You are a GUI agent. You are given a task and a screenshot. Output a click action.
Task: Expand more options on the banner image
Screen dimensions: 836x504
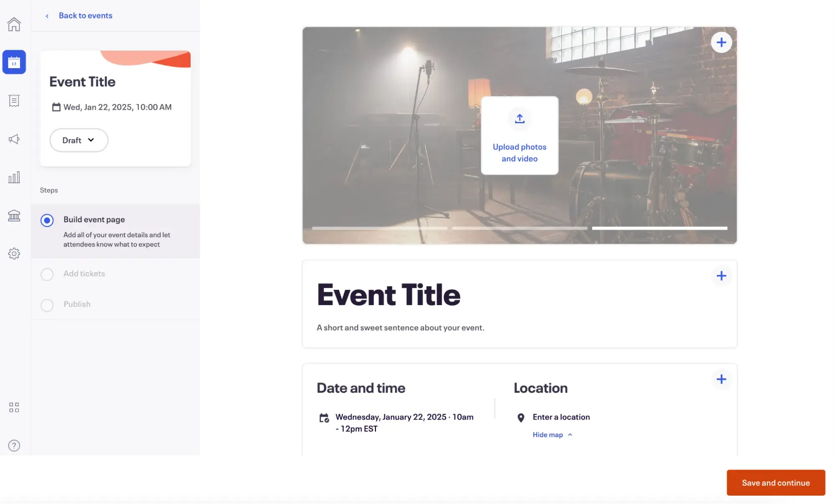(x=722, y=42)
